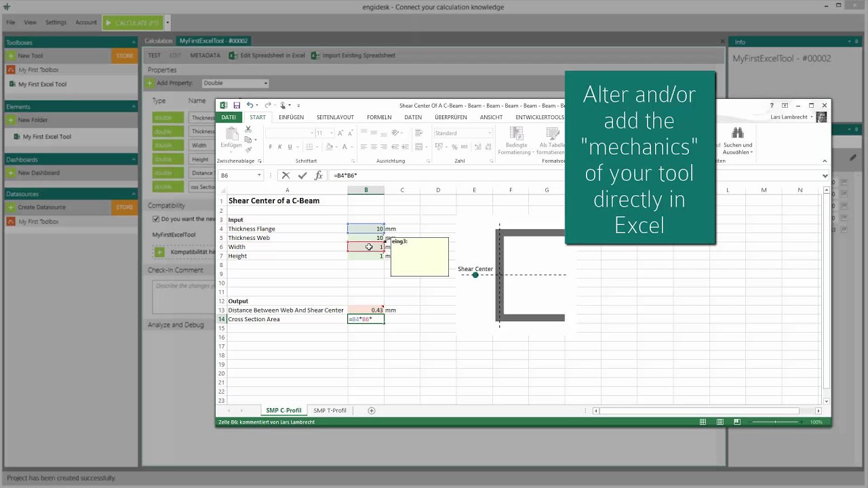
Task: Select cell B13 with value 0.43
Action: tap(366, 310)
